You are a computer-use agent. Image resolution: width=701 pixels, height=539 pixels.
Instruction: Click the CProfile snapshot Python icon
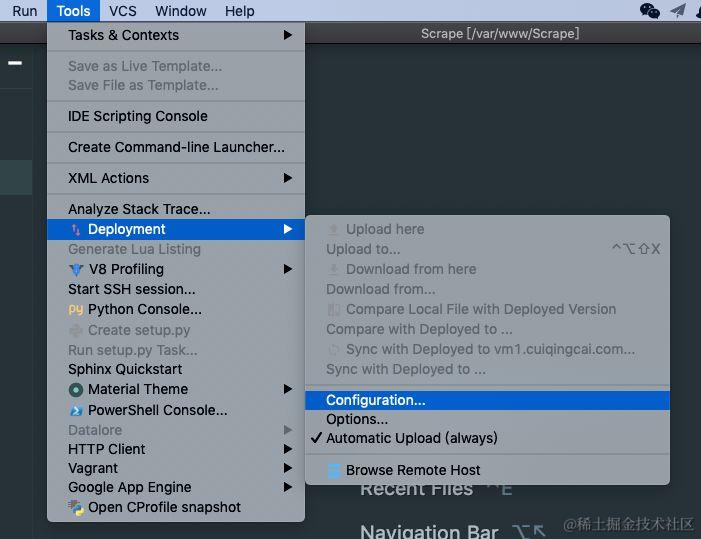click(76, 508)
